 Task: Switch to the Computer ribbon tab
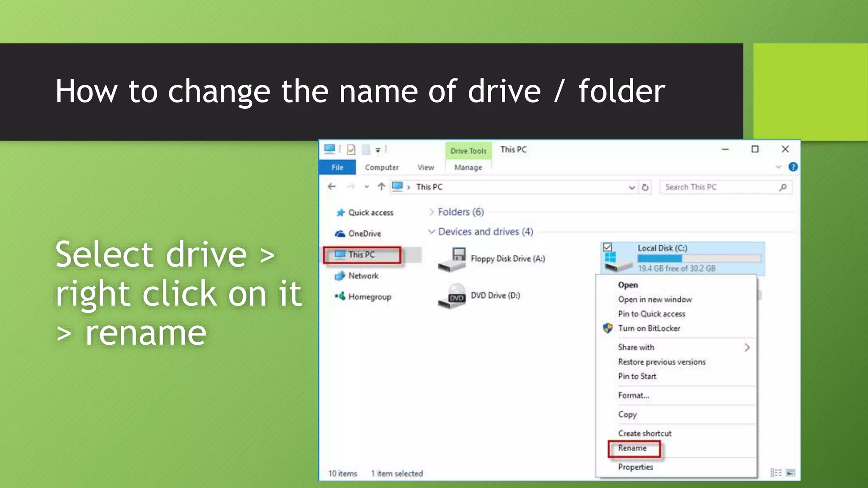tap(382, 167)
